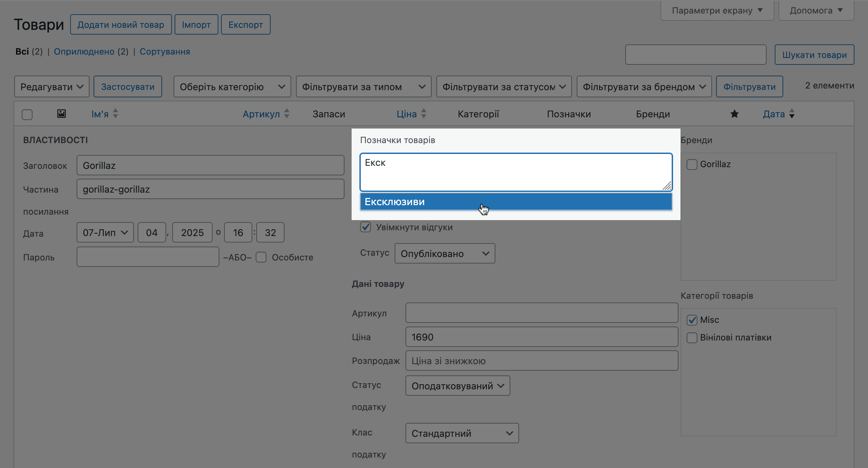The height and width of the screenshot is (468, 868).
Task: Click the day field showing 04
Action: (x=152, y=233)
